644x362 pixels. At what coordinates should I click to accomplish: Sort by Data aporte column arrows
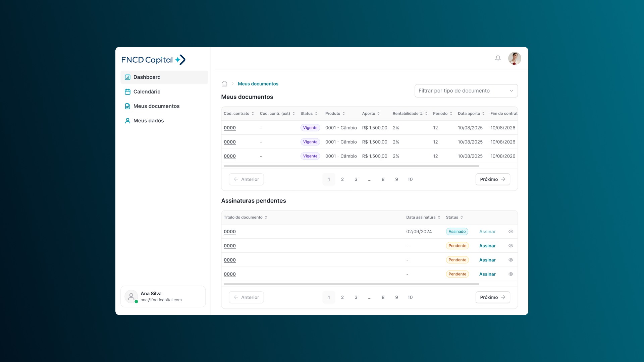483,114
